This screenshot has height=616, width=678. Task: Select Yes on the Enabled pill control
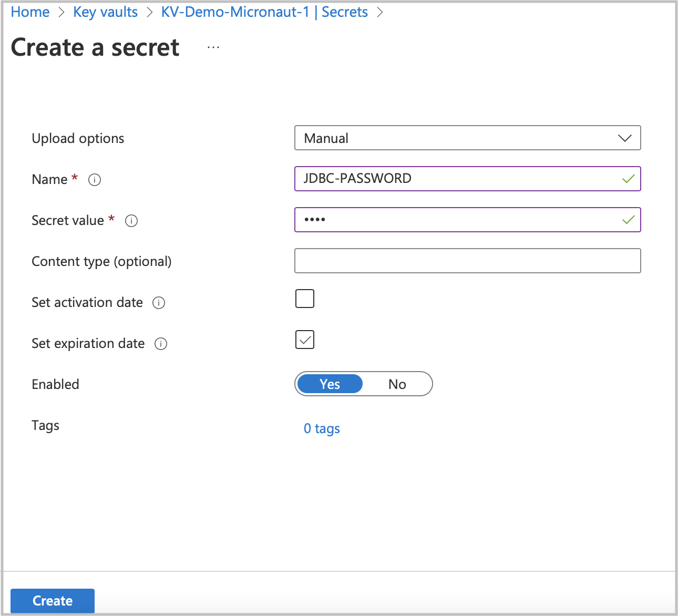[330, 384]
